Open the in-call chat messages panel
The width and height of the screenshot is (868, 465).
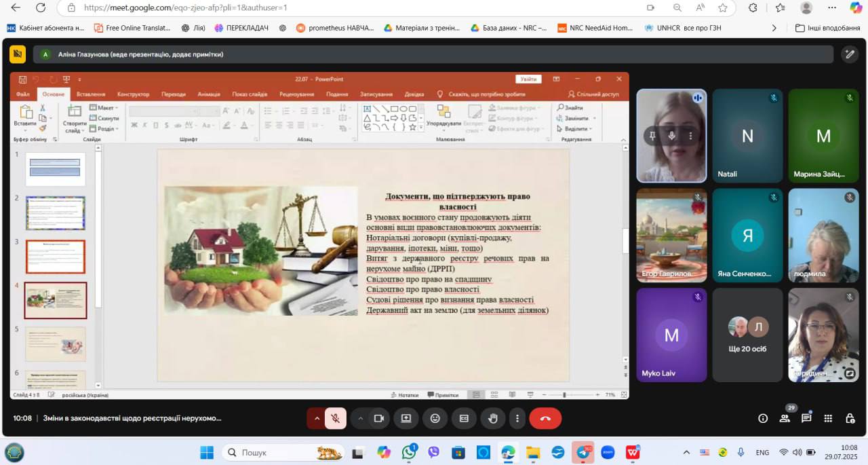click(x=806, y=418)
